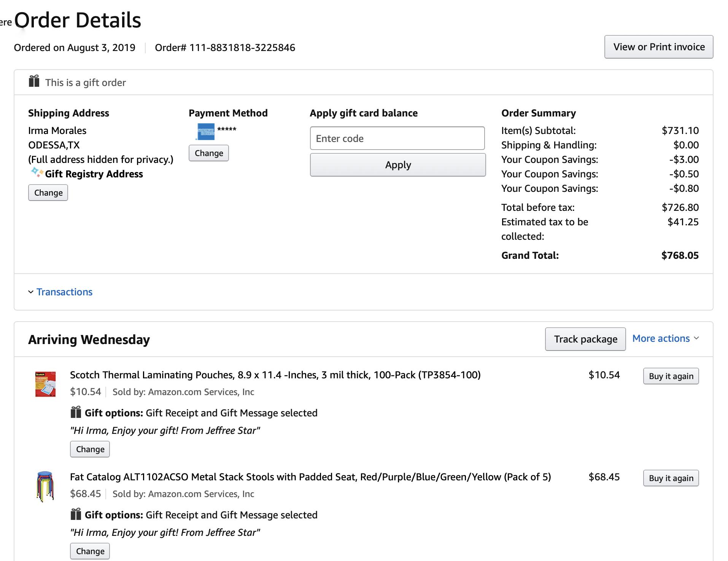Viewport: 728px width, 561px height.
Task: Click View or Print invoice button
Action: tap(659, 47)
